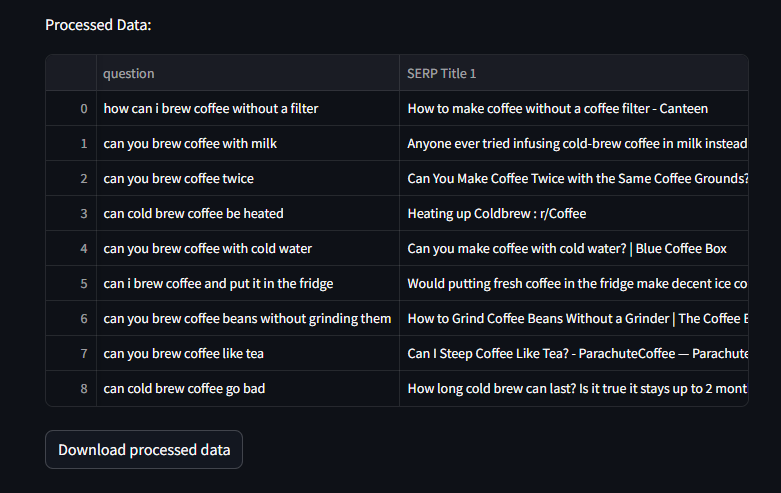Click the 'can cold brew coffee go bad' cell
The image size is (781, 493).
tap(184, 388)
